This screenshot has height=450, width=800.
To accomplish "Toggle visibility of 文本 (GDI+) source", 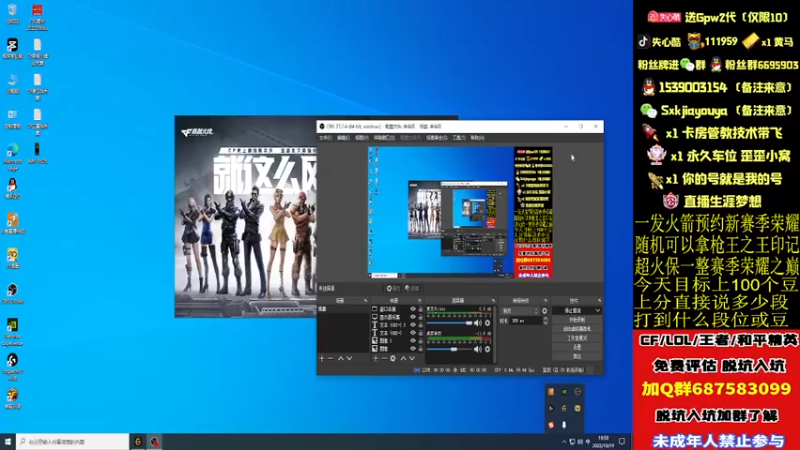I will tap(413, 333).
